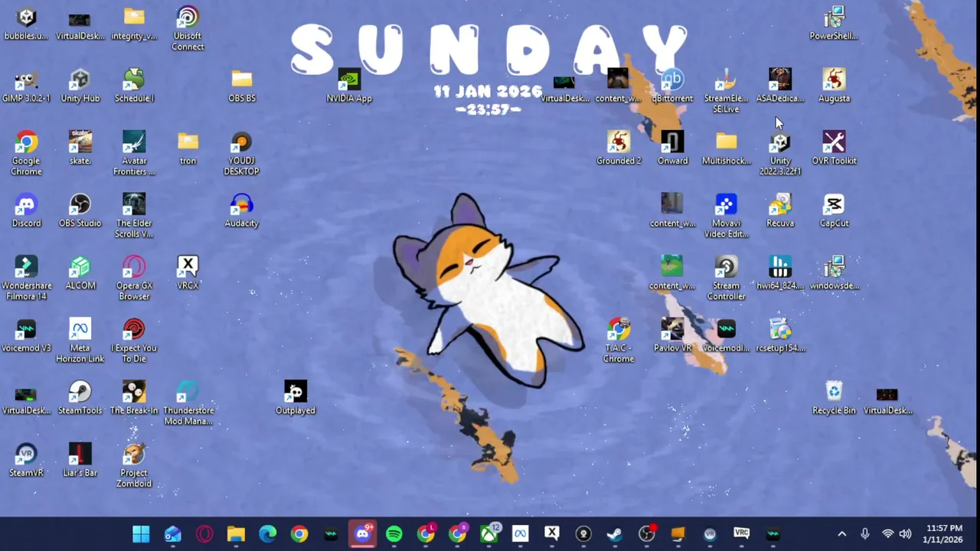Screen dimensions: 980x551
Task: Select the Ubisoft Connect desktop icon
Action: point(188,29)
